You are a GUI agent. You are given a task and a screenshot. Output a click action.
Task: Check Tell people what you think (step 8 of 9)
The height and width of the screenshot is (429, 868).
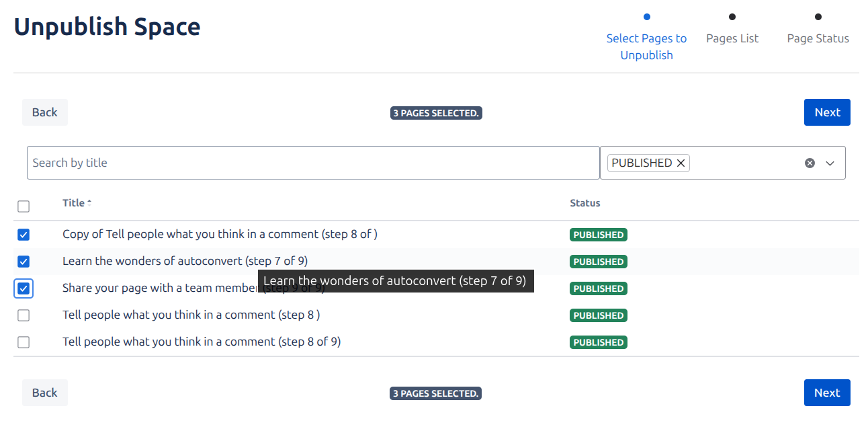click(24, 342)
